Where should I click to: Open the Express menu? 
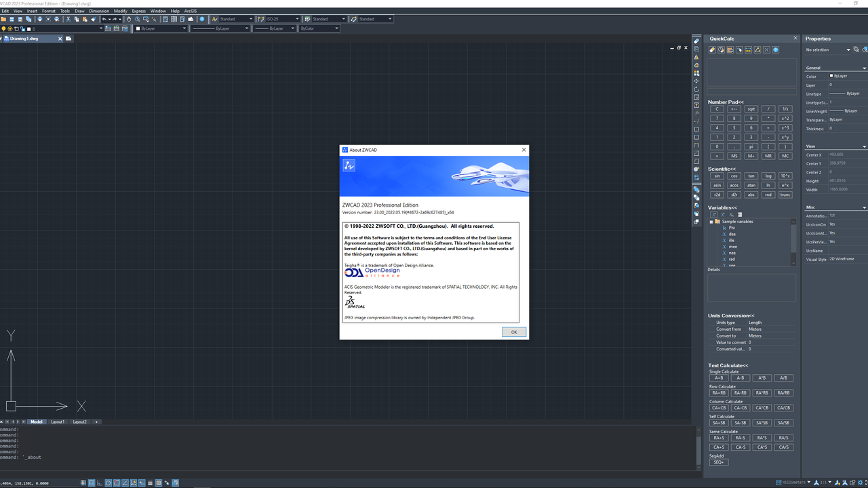(139, 11)
